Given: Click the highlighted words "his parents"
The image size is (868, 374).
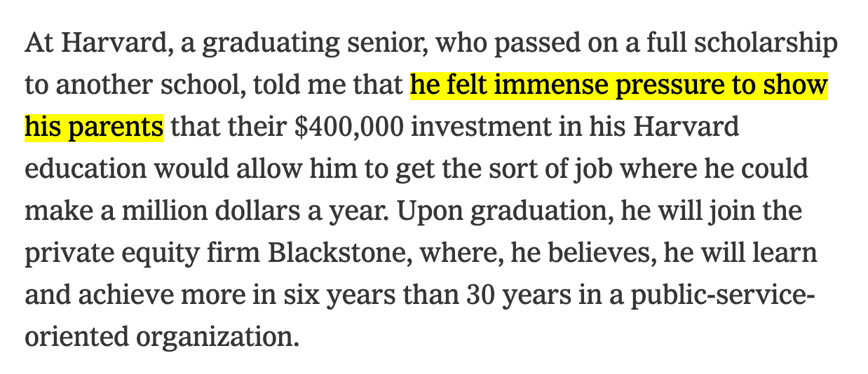Looking at the screenshot, I should [94, 128].
